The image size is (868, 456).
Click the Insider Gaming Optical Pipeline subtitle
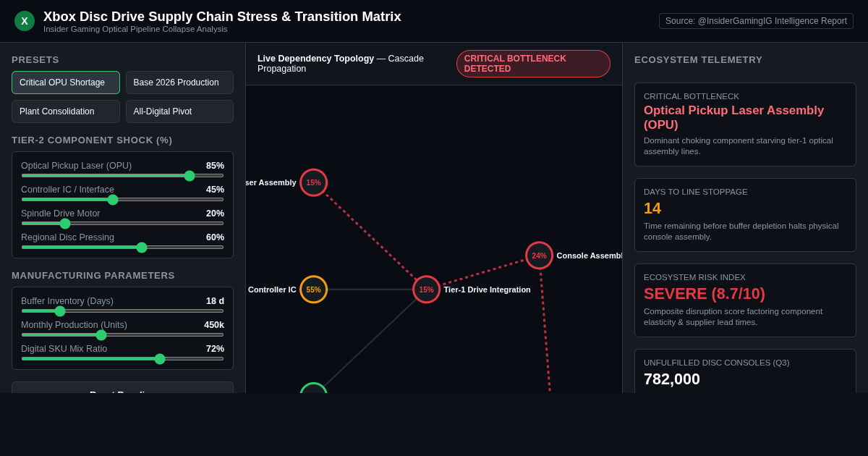coord(135,29)
